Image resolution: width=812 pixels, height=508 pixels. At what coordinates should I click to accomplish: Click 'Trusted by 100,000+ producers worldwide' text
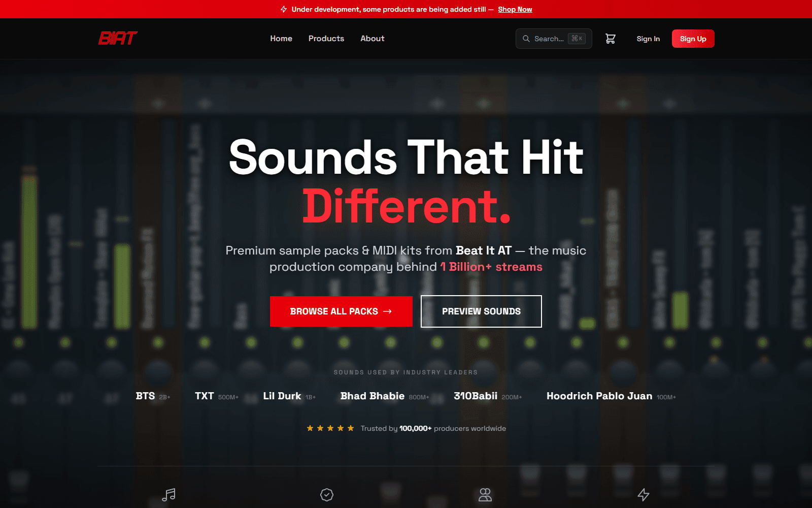click(x=433, y=428)
